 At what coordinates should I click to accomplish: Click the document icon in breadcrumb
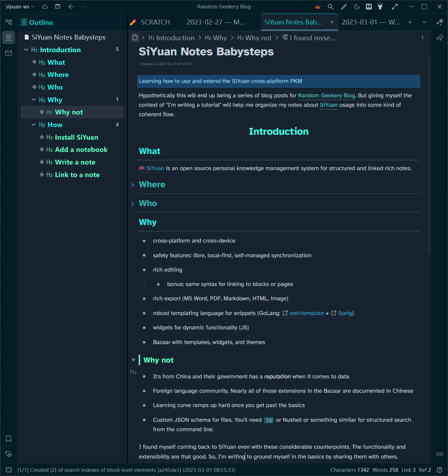pos(135,37)
